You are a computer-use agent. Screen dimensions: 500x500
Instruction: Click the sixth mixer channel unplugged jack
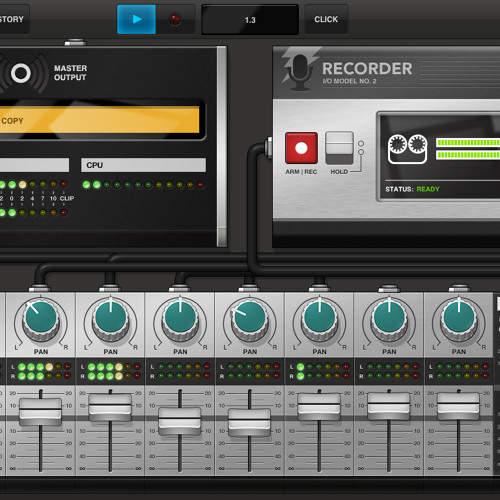point(389,288)
